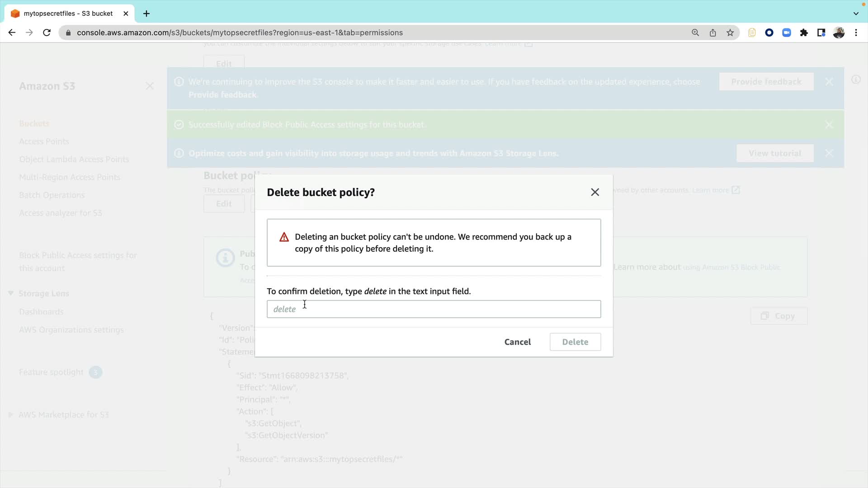Collapse the Storage Lens section

click(11, 294)
